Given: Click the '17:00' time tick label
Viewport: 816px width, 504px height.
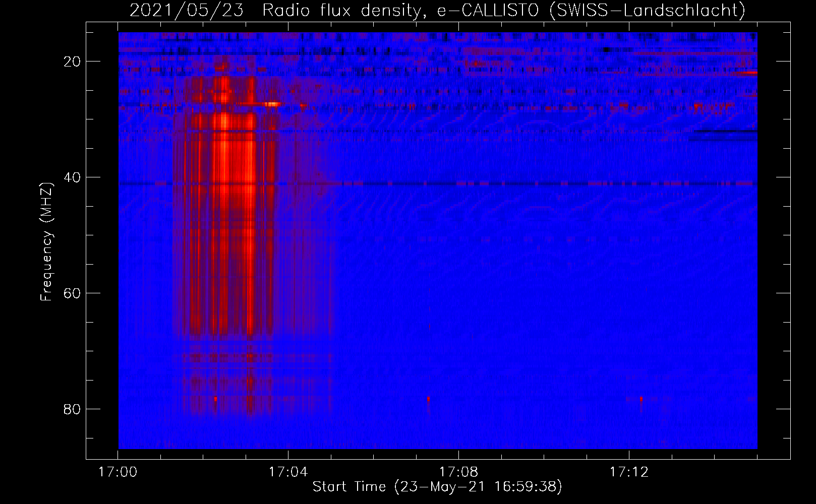Looking at the screenshot, I should point(118,472).
